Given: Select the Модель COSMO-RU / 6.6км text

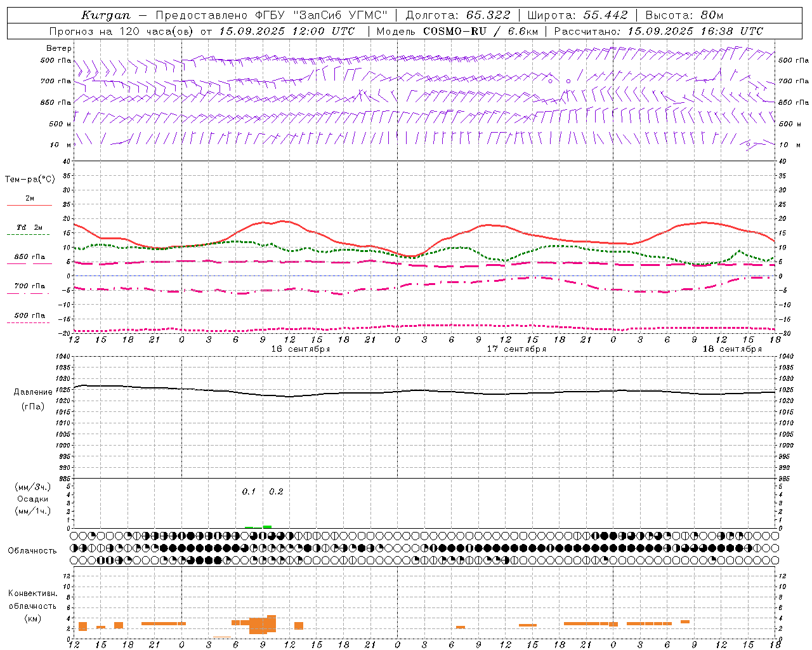Looking at the screenshot, I should [457, 31].
